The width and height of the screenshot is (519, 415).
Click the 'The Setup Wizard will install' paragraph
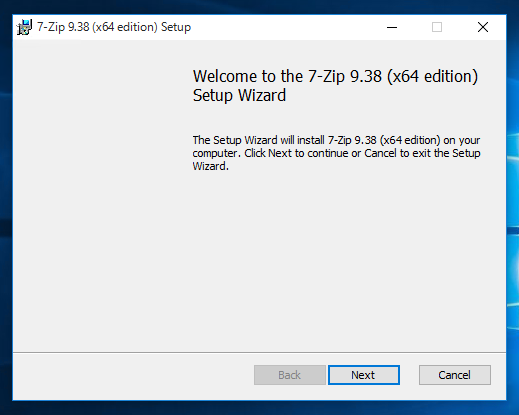(336, 153)
